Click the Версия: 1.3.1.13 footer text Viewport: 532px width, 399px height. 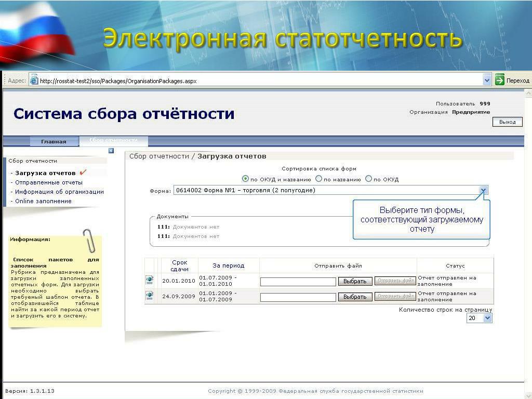(x=30, y=391)
